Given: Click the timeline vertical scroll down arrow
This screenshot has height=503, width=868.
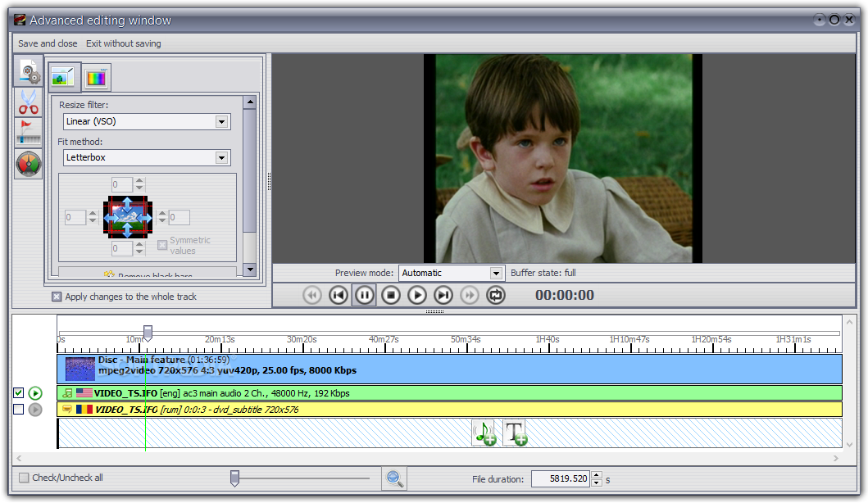Looking at the screenshot, I should (850, 444).
